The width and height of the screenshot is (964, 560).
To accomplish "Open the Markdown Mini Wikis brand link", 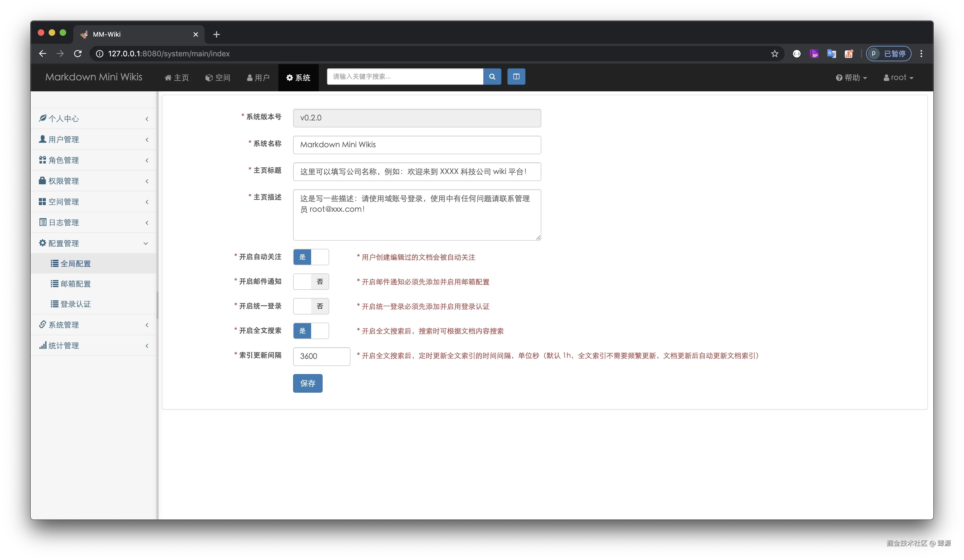I will click(x=94, y=77).
